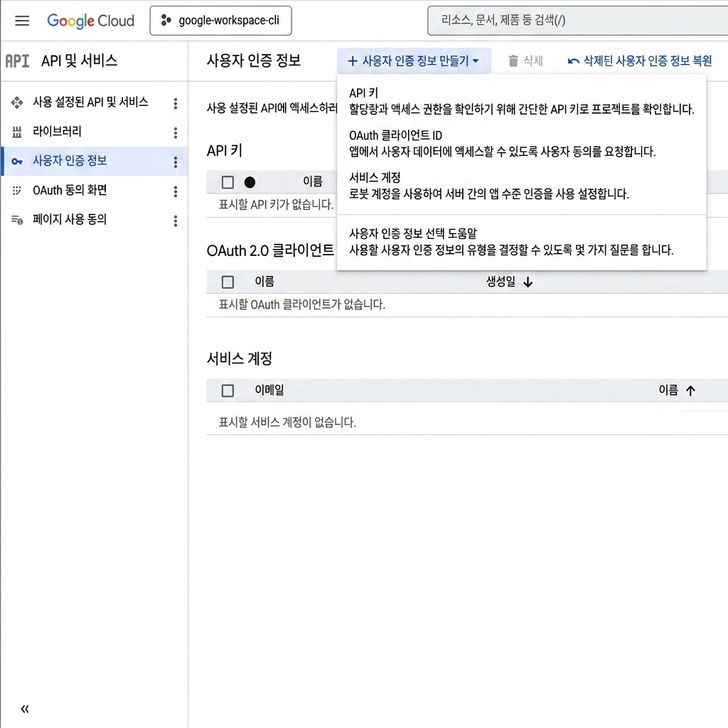Open 페이지 사용 동의 page
Image resolution: width=728 pixels, height=728 pixels.
tap(70, 219)
